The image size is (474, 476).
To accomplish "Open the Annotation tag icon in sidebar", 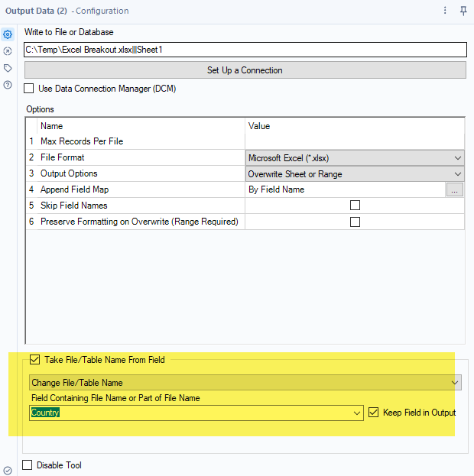I will click(x=8, y=68).
